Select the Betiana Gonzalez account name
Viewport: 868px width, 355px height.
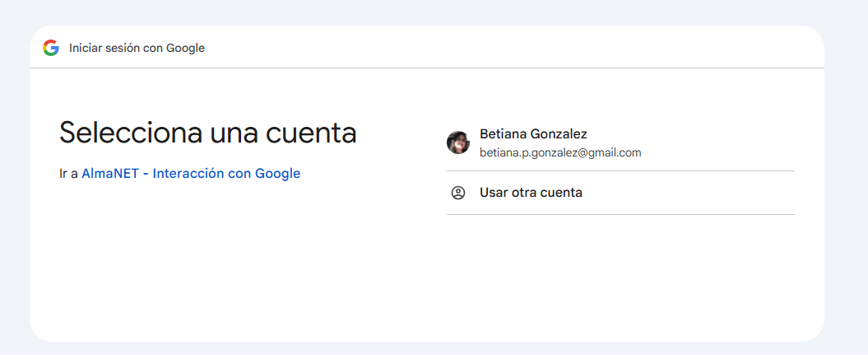[533, 133]
